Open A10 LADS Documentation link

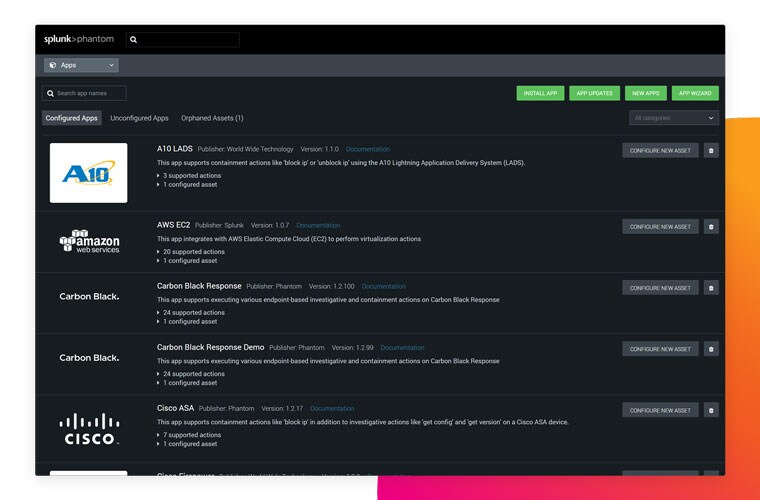pos(368,149)
